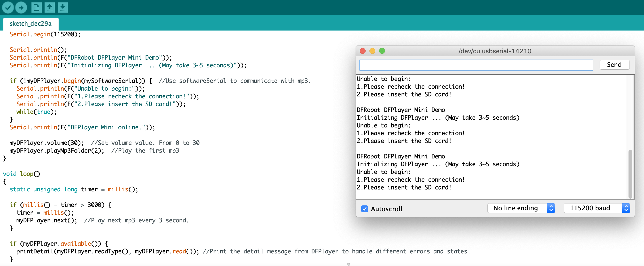This screenshot has height=266, width=644.
Task: Save the sketch with the down-arrow icon
Action: pos(63,7)
